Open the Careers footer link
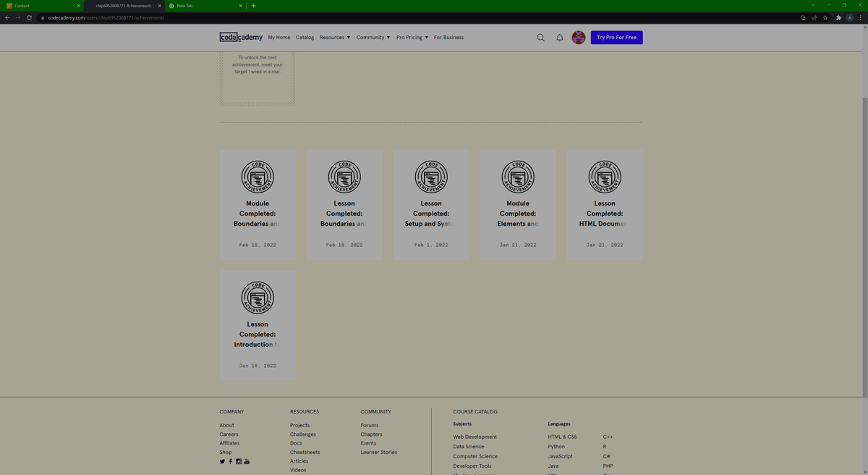 point(229,434)
